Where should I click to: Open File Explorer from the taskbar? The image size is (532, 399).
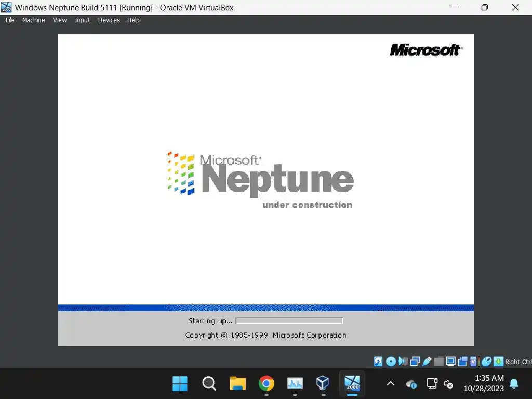[x=238, y=384]
